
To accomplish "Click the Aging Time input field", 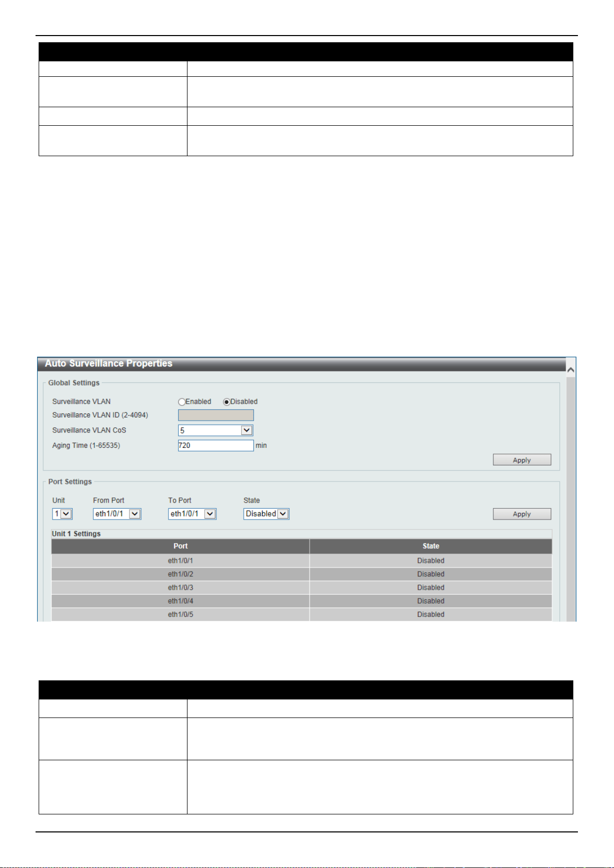I will 216,445.
